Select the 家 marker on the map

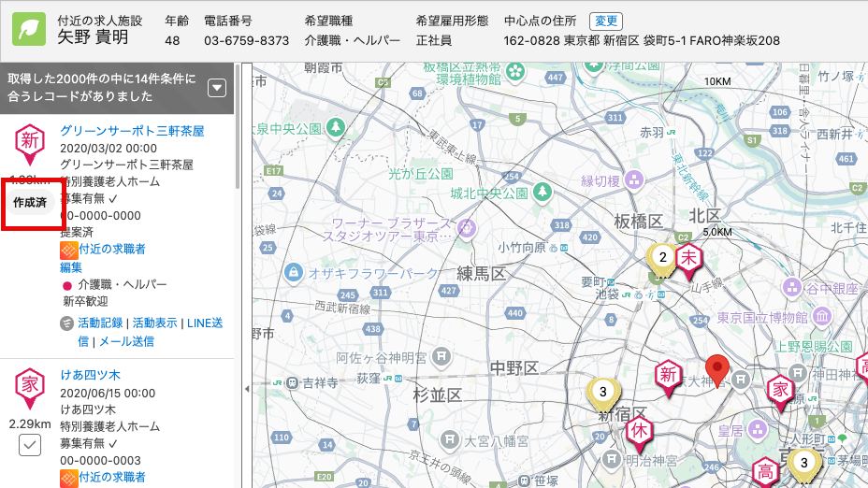[x=779, y=389]
